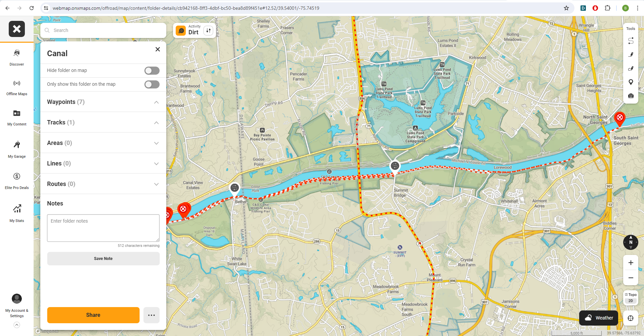The image size is (644, 336).
Task: Open My Content tab in sidebar
Action: (17, 117)
